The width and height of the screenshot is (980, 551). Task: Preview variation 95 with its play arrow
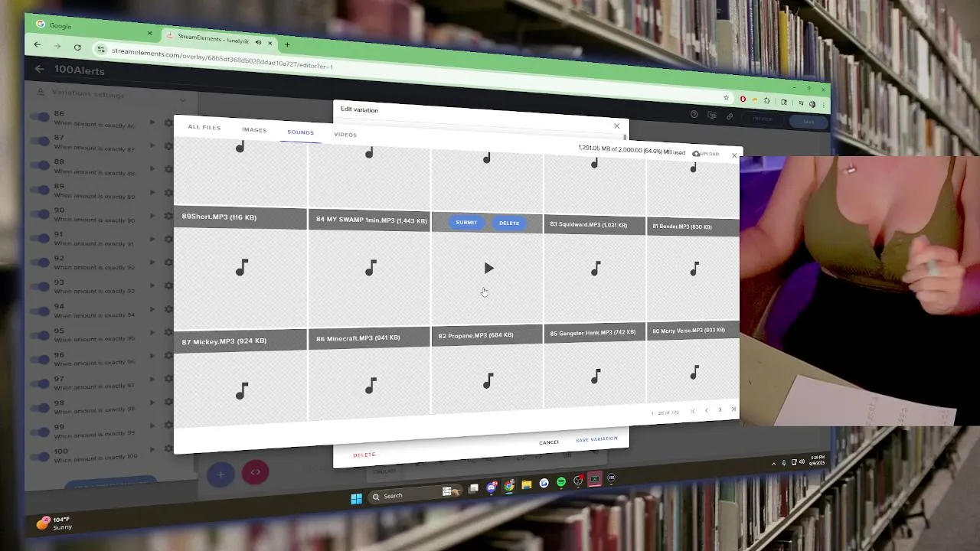pyautogui.click(x=152, y=333)
